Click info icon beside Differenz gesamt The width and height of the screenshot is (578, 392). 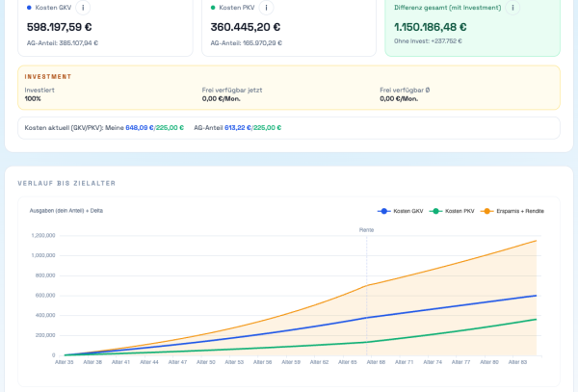point(512,8)
